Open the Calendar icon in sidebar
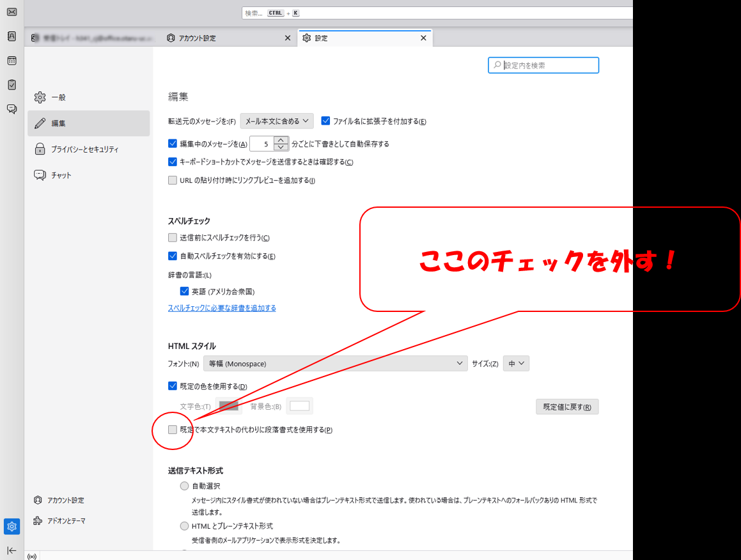Viewport: 741px width, 560px height. coord(12,61)
